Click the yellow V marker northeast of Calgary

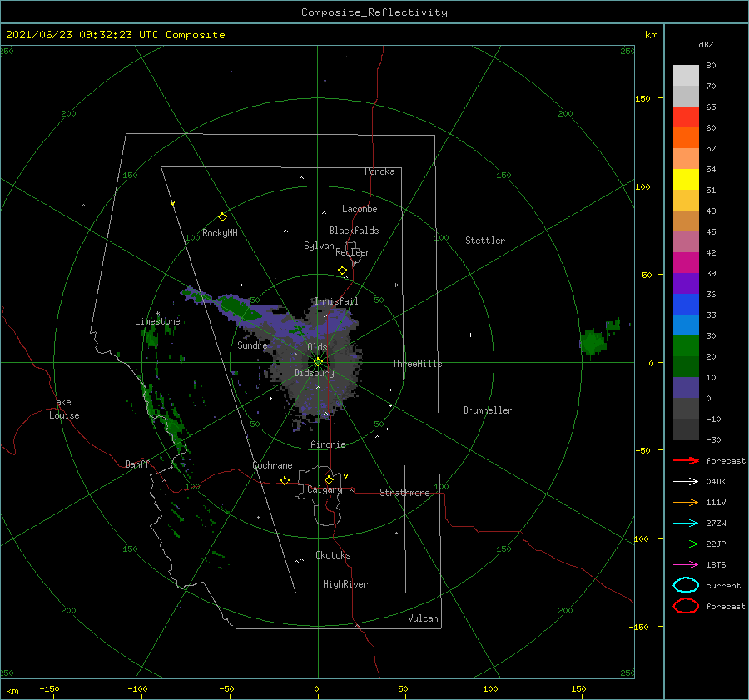click(346, 476)
